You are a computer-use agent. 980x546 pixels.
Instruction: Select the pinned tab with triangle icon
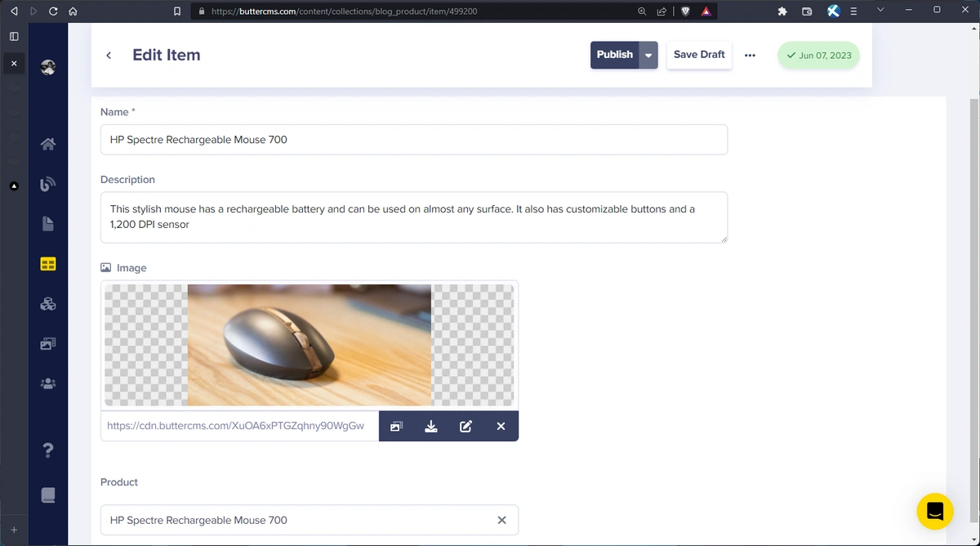point(14,186)
